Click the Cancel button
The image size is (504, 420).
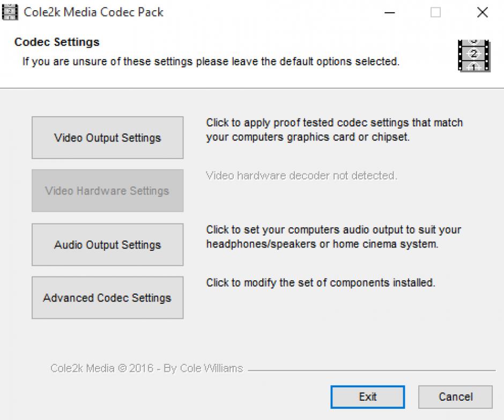point(455,397)
